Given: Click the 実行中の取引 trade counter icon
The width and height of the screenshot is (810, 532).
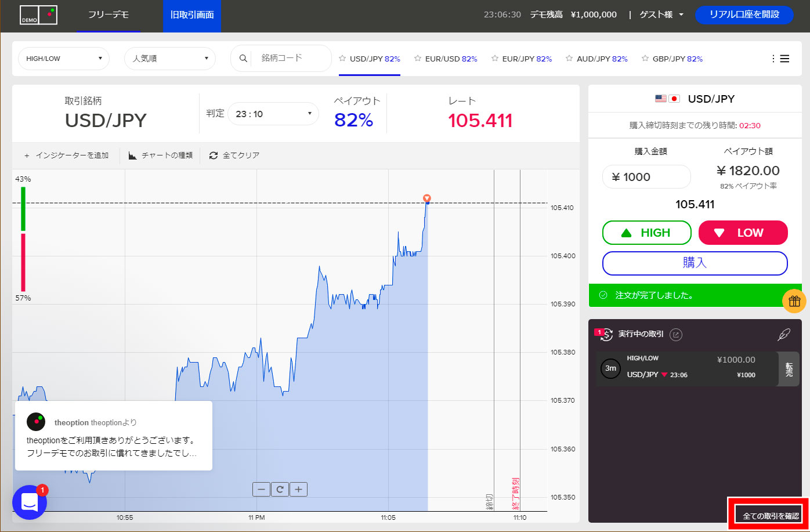Looking at the screenshot, I should point(605,334).
